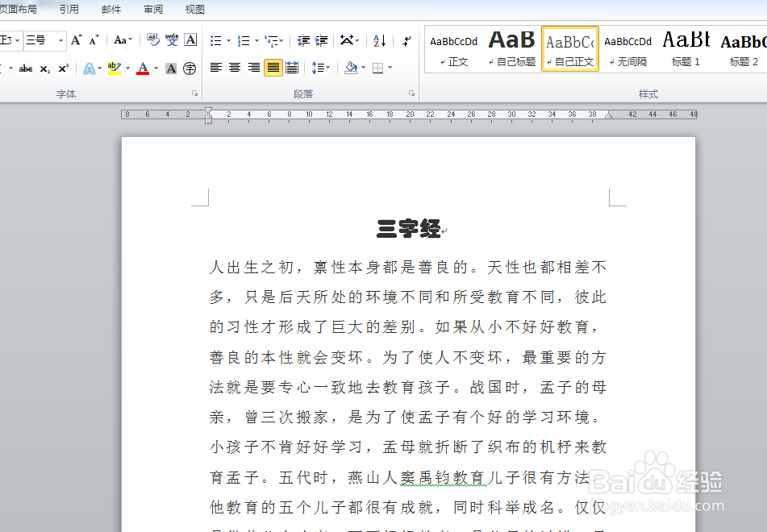The image size is (767, 532).
Task: Clear formatting with the eraser icon
Action: click(153, 40)
